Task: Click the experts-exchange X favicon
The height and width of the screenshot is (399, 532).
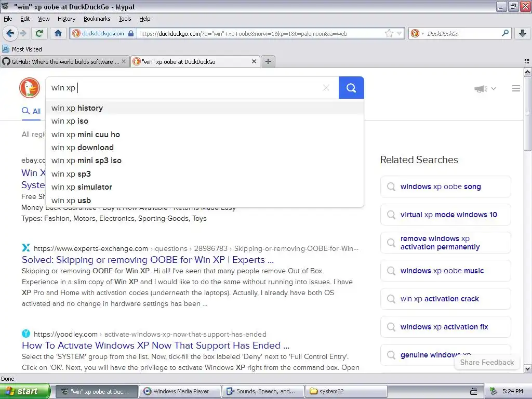Action: 26,248
